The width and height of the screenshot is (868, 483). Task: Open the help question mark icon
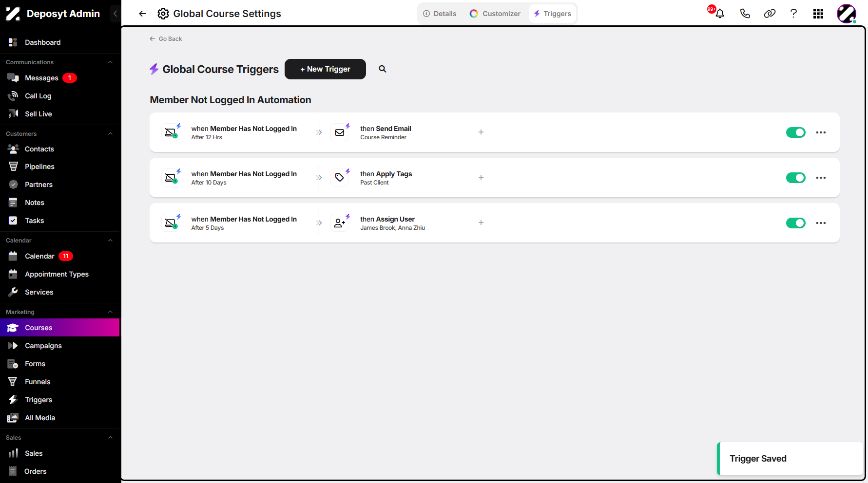(793, 14)
